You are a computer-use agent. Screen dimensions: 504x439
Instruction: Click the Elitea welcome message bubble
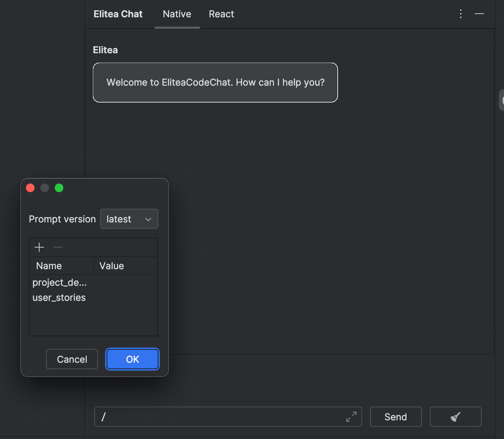tap(215, 82)
